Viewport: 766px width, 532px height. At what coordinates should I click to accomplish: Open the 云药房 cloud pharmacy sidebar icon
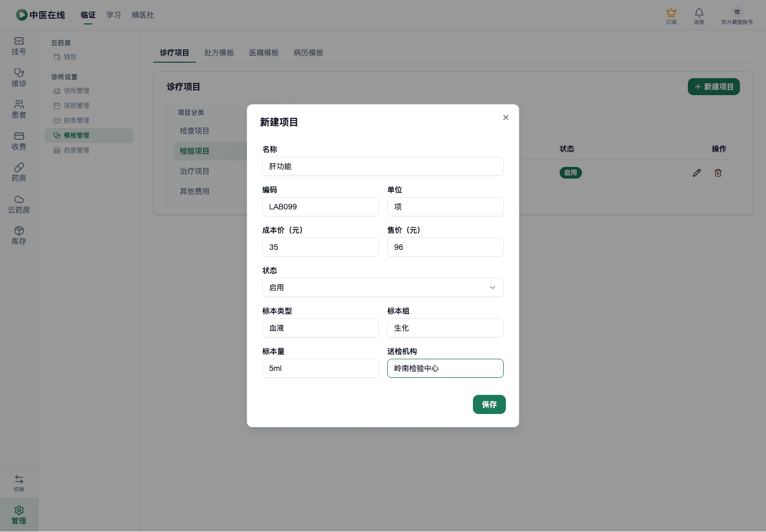click(19, 205)
